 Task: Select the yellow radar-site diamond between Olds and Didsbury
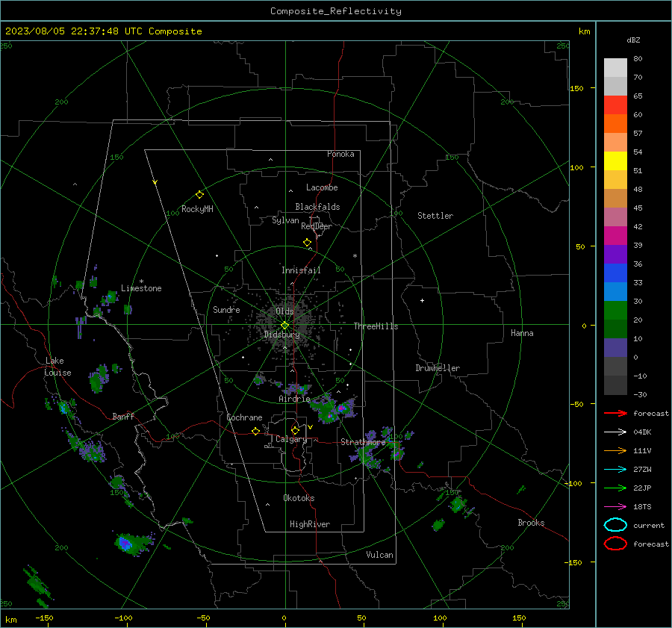[284, 326]
